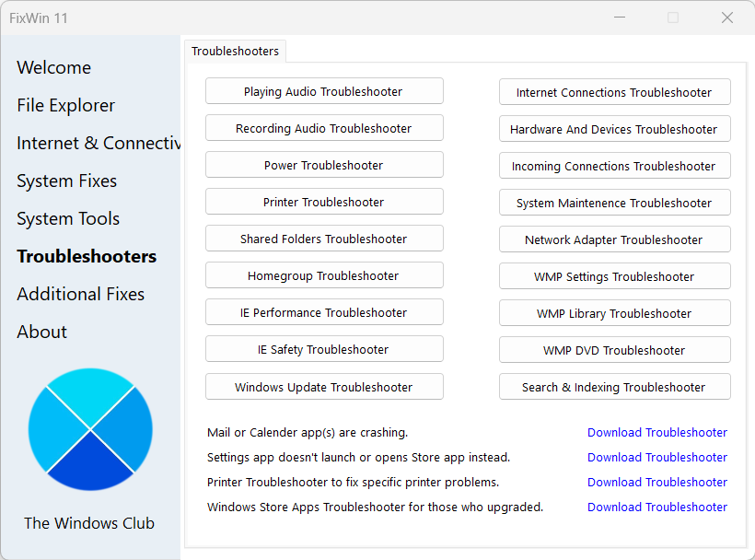755x560 pixels.
Task: Click The Windows Club logo icon
Action: pyautogui.click(x=90, y=429)
